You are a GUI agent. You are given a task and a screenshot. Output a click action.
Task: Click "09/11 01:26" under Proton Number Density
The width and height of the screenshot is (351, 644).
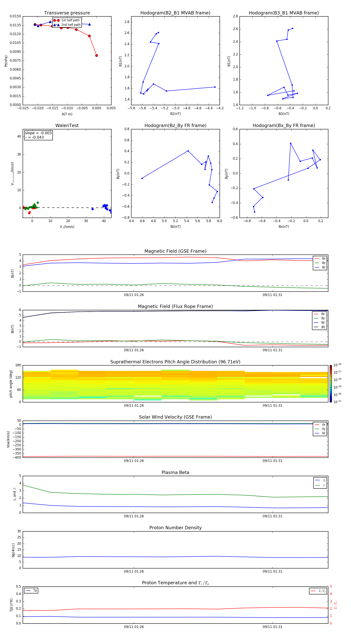pos(134,571)
